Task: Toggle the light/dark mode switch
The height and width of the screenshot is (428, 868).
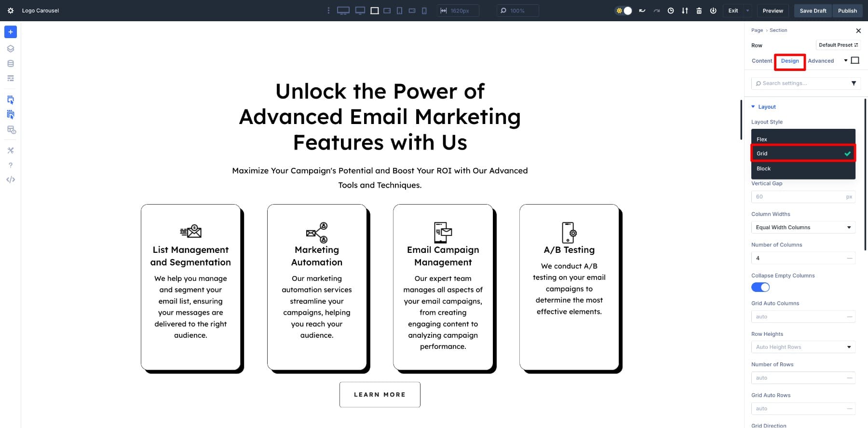Action: pyautogui.click(x=624, y=11)
